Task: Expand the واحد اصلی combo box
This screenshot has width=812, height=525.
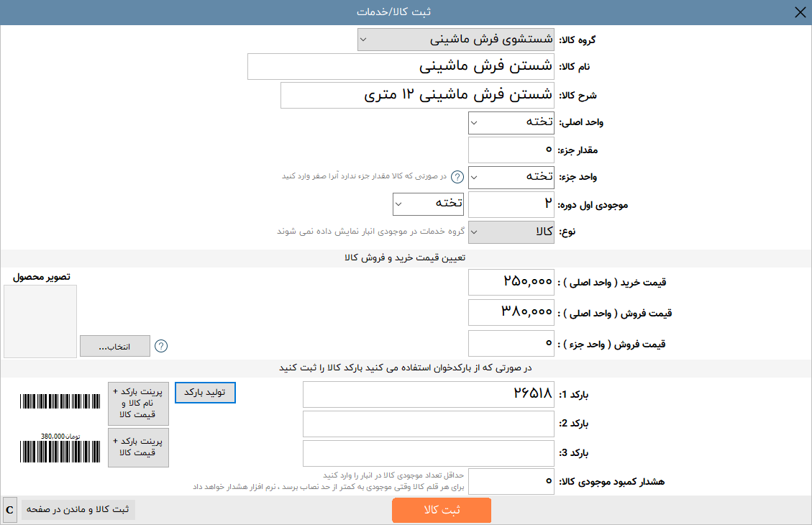Action: point(511,123)
